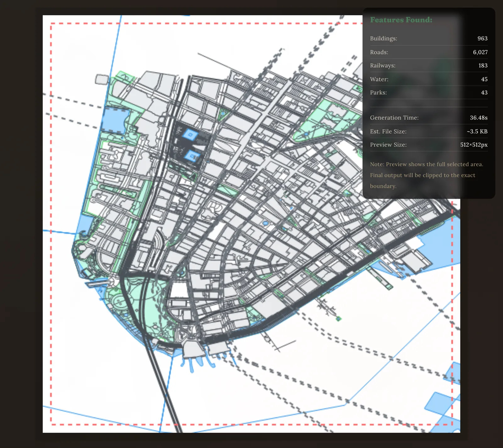The height and width of the screenshot is (448, 503).
Task: Click the roads count '6,027'
Action: [x=480, y=52]
